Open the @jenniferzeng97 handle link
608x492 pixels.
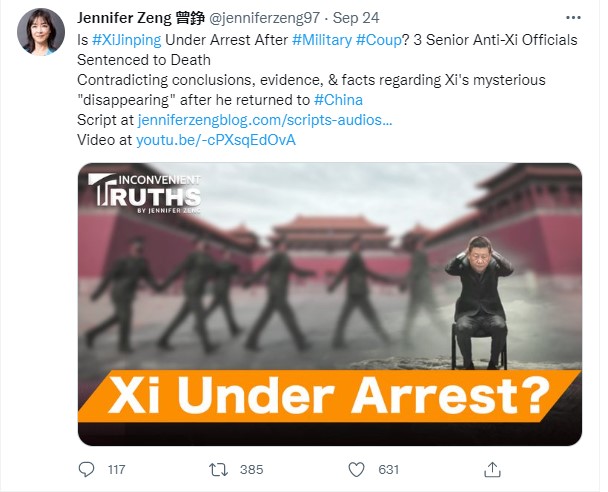pyautogui.click(x=264, y=18)
